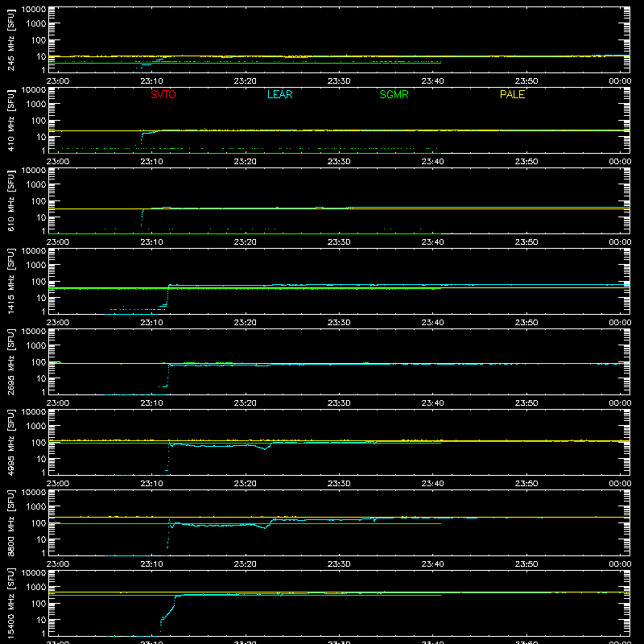Click 23:30 time label below 8800 MHz panel
Screen dimensions: 644x644
click(339, 564)
